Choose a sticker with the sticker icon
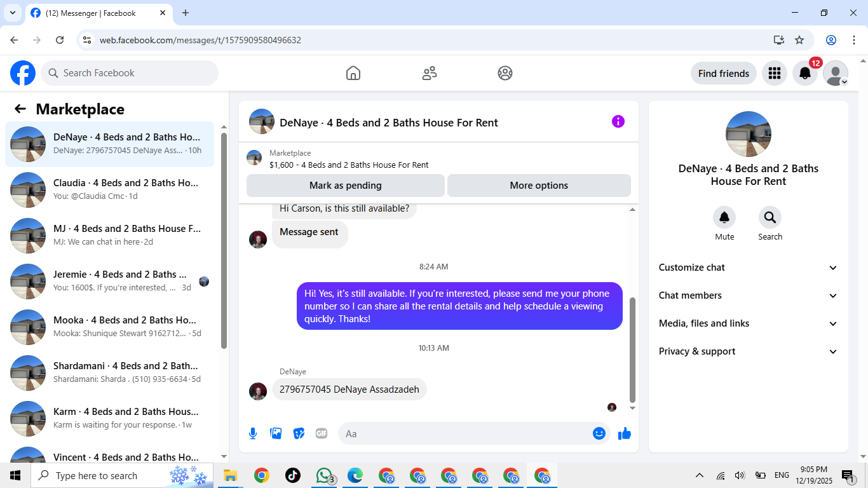The height and width of the screenshot is (488, 868). [299, 433]
